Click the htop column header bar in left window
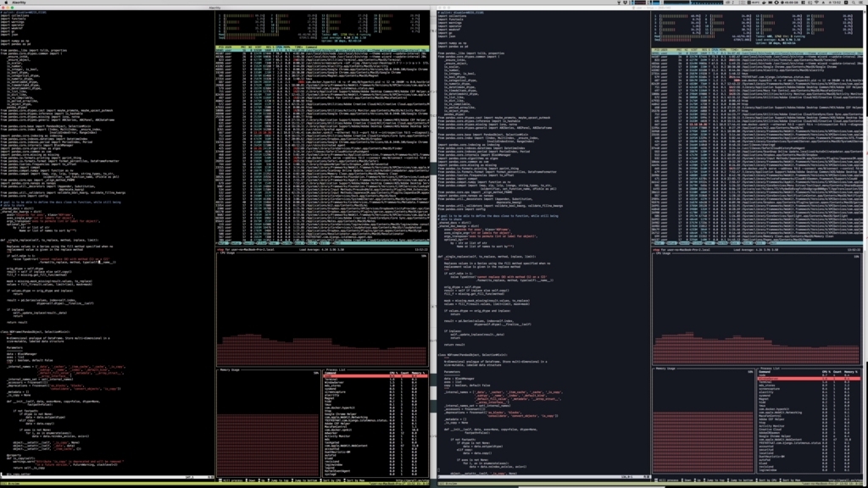This screenshot has width=868, height=488. pyautogui.click(x=322, y=47)
